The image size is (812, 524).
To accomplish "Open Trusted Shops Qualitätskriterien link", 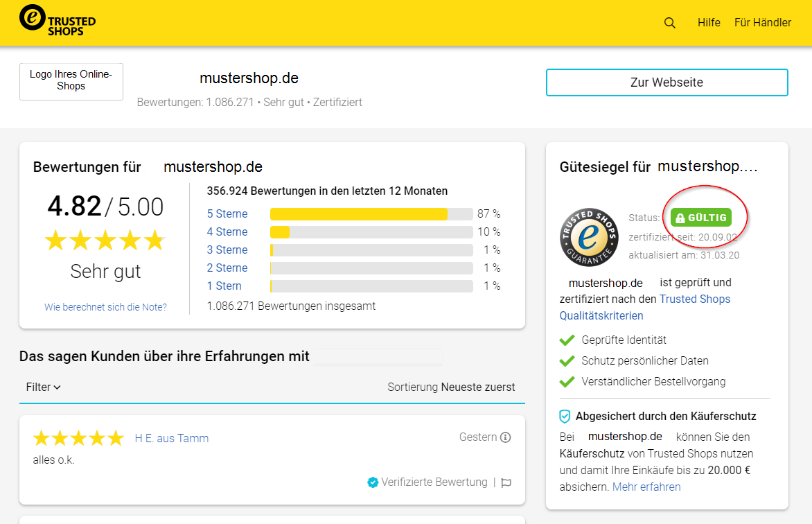I will click(x=645, y=307).
